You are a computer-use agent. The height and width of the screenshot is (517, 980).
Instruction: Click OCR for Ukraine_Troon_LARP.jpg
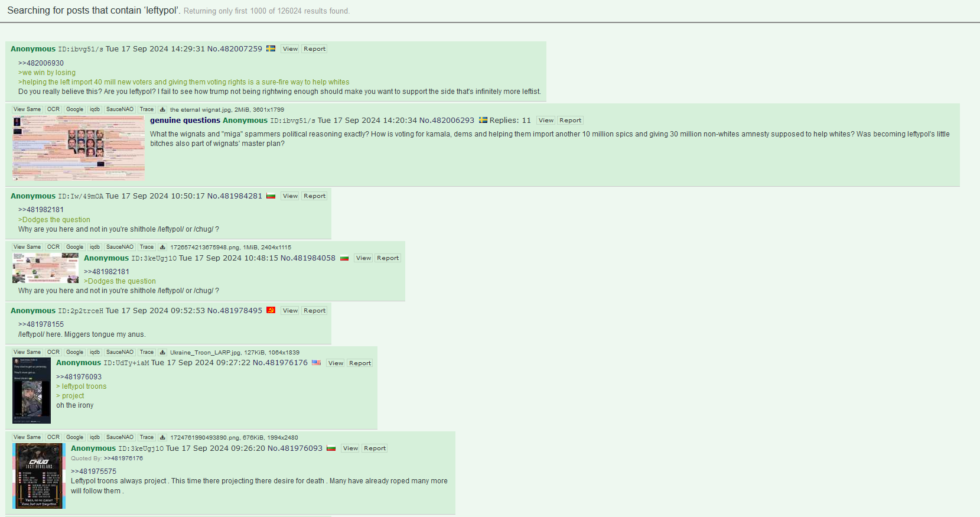(x=53, y=352)
